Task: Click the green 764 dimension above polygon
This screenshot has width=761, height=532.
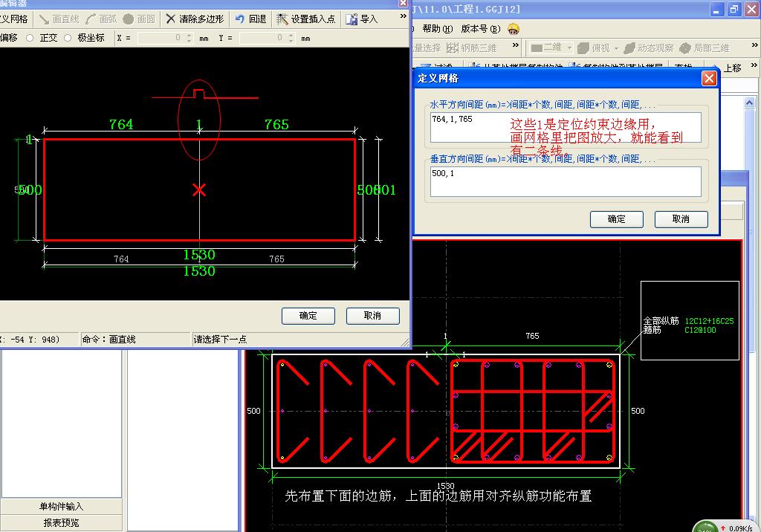Action: [121, 124]
